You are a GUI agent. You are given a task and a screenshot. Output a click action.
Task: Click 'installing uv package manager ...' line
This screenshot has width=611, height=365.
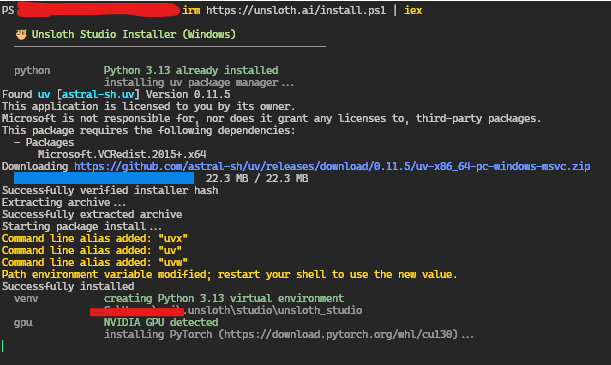point(198,83)
